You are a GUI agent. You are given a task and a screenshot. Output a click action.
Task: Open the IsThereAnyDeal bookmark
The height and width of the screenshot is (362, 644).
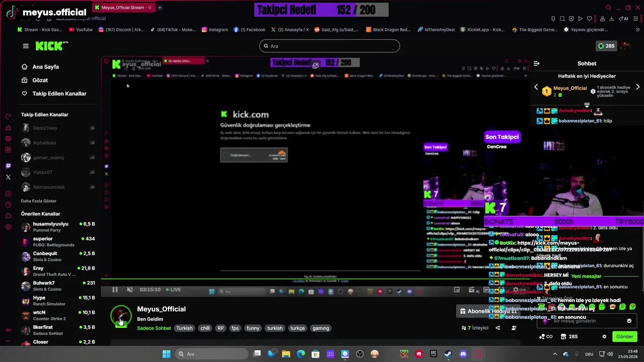pos(436,30)
